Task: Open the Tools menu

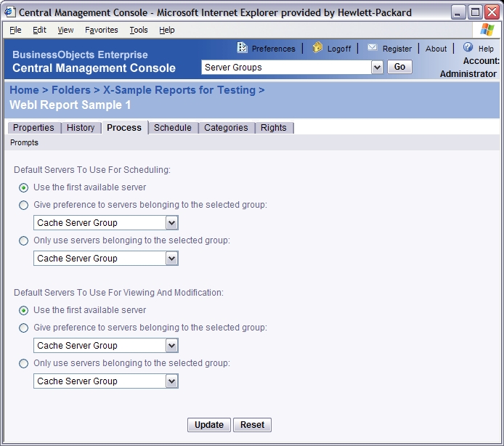Action: (x=139, y=30)
